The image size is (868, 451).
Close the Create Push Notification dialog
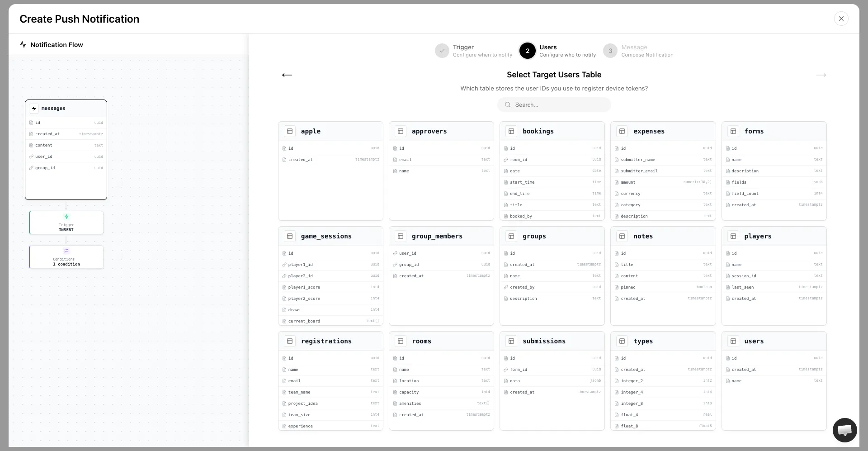(x=841, y=19)
